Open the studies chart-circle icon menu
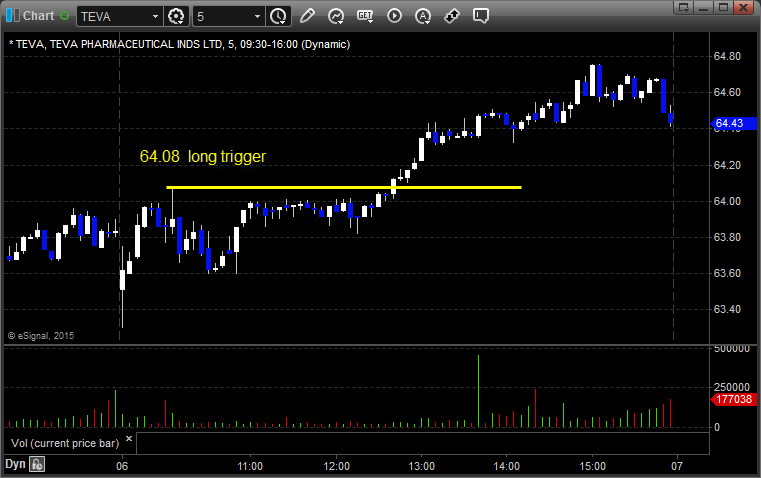761x478 pixels. click(336, 16)
